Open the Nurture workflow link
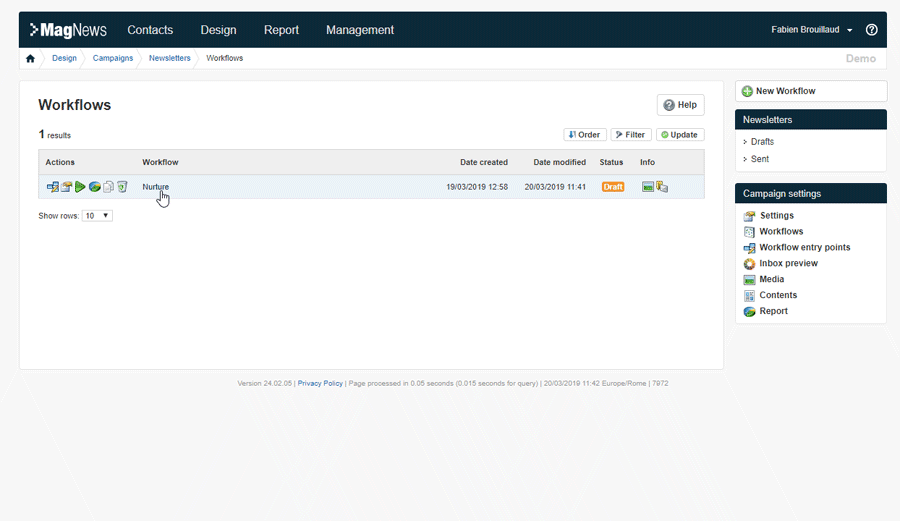 (x=155, y=187)
